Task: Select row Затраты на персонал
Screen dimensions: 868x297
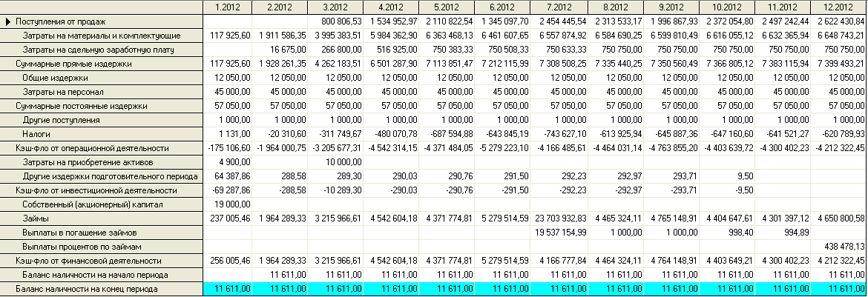Action: pos(102,92)
